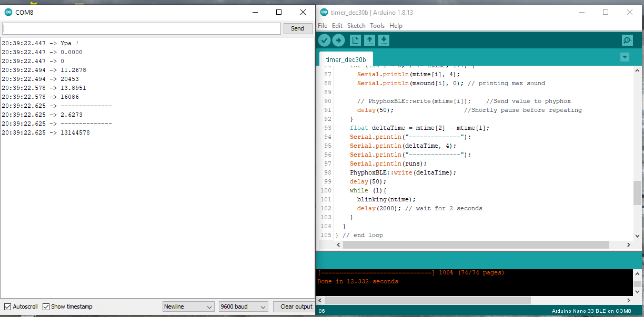Open Serial Monitor magnifier icon
644x317 pixels.
pyautogui.click(x=627, y=40)
